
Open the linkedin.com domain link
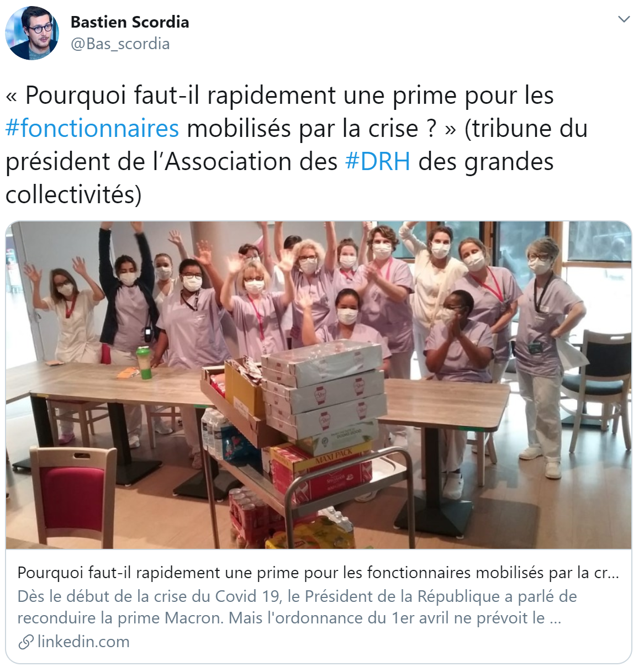[x=83, y=642]
